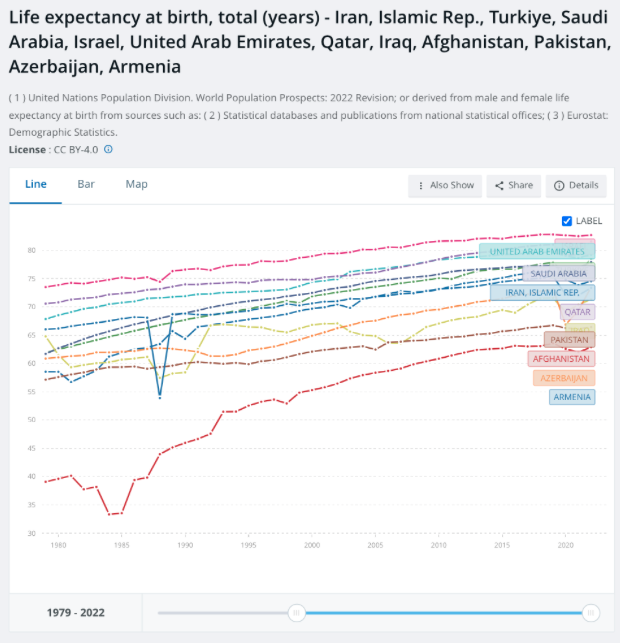Click the left year slider handle

click(x=296, y=613)
